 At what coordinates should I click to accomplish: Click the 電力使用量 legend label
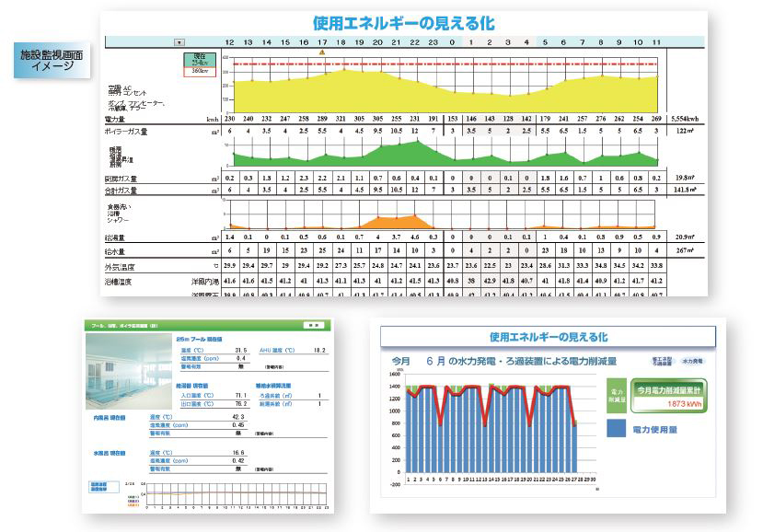pos(654,430)
